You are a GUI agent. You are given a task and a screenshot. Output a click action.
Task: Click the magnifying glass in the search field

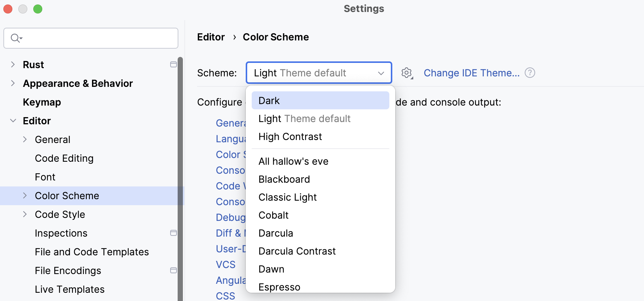tap(16, 38)
